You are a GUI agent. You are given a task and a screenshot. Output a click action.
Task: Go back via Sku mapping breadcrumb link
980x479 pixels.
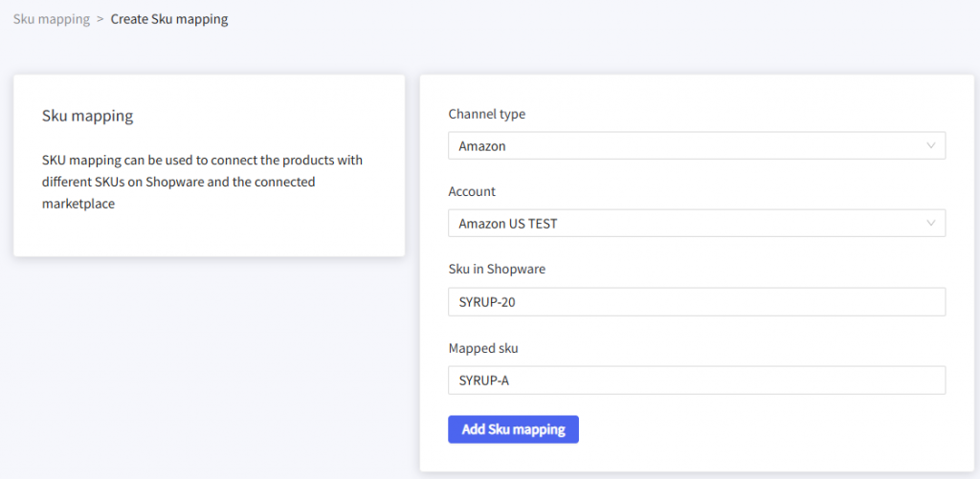[51, 19]
